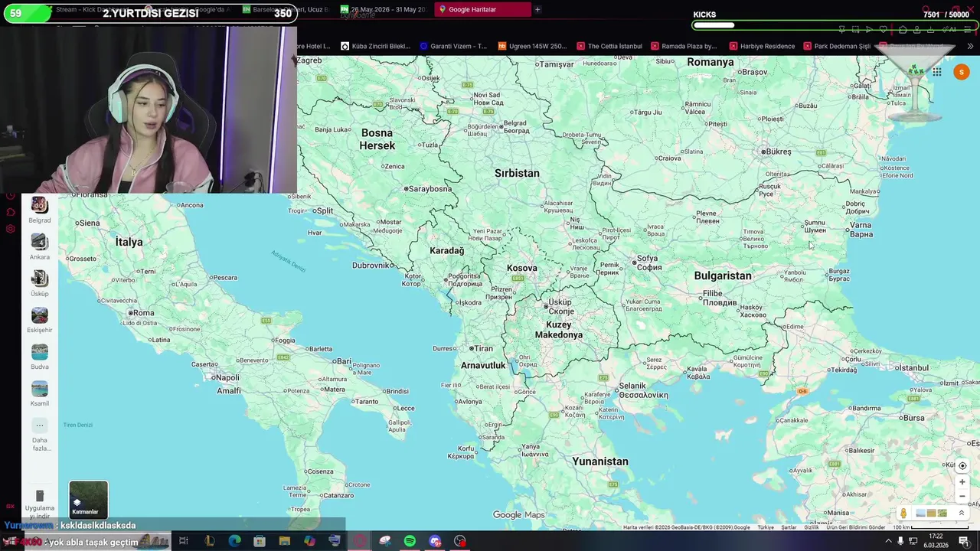This screenshot has height=551, width=980.
Task: Zoom in with the plus button
Action: [962, 482]
